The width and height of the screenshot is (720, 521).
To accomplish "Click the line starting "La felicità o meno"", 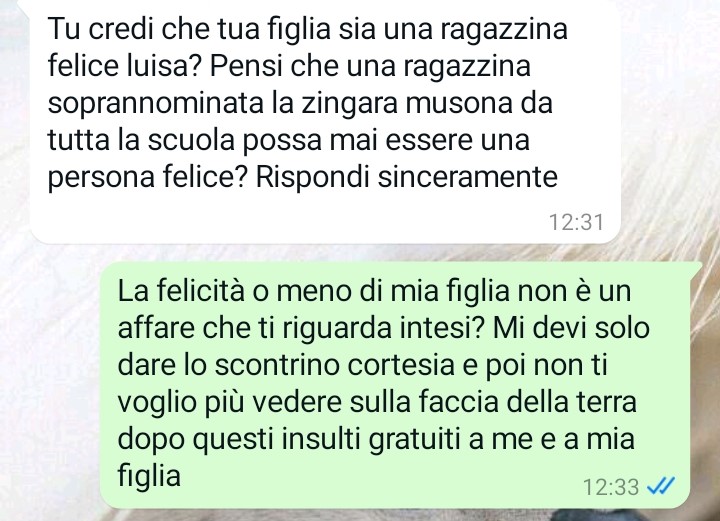I will (374, 291).
